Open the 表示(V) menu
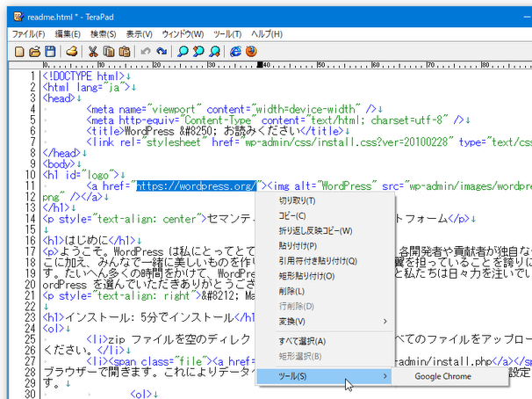Screen dimensions: 532x399 point(139,34)
